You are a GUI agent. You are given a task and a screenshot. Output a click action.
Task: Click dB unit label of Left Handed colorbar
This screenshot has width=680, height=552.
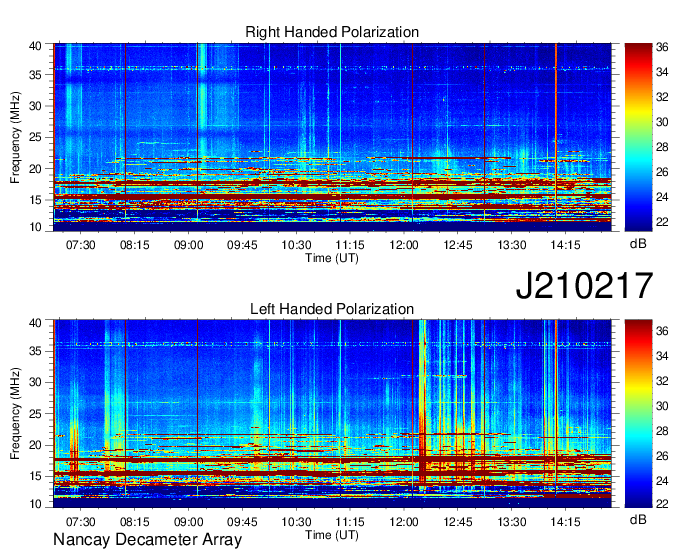[x=638, y=520]
